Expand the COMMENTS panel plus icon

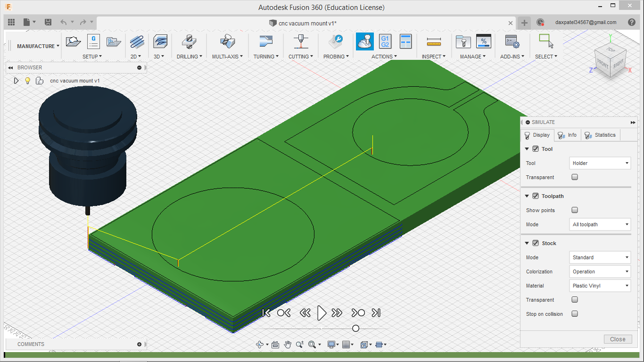pos(139,344)
